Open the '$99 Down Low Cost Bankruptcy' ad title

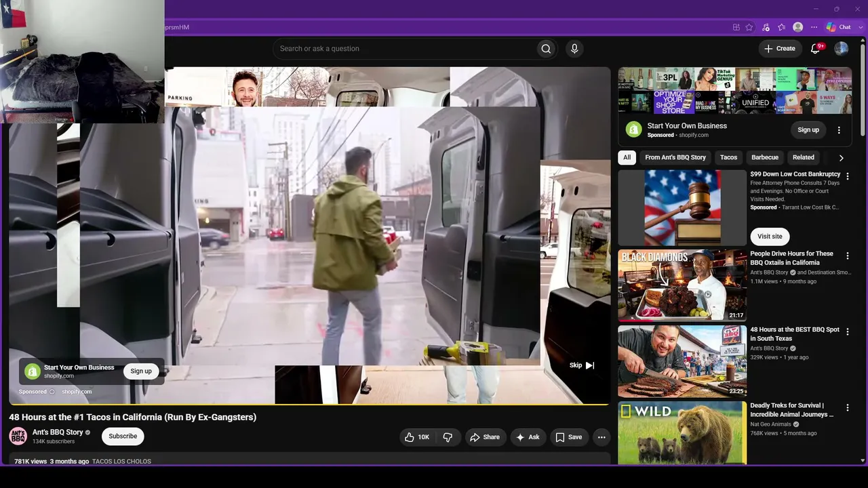tap(795, 174)
